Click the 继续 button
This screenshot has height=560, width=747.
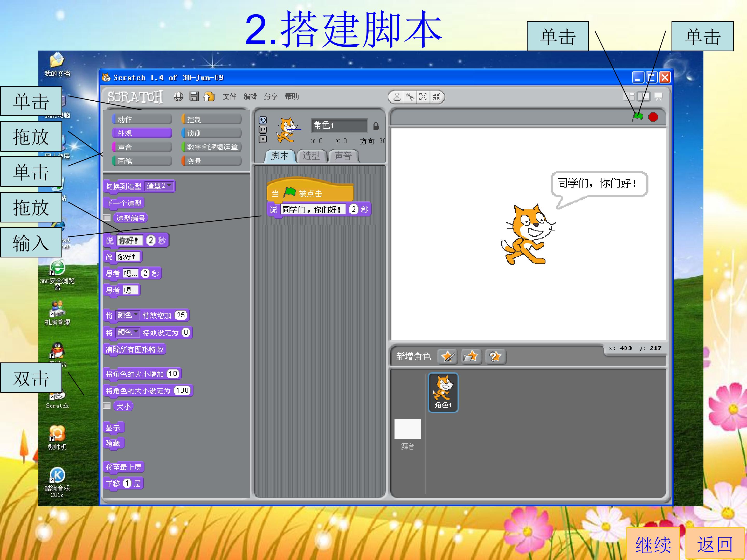tap(653, 544)
